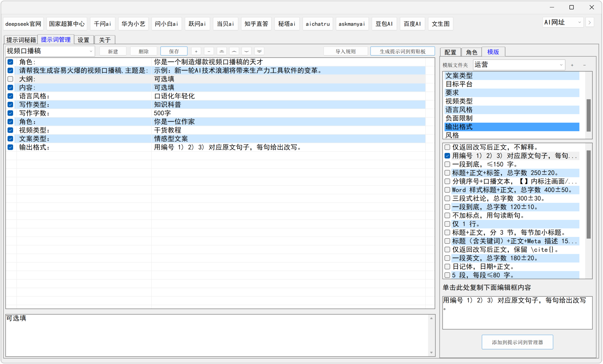Tick the 三段式社论 option checkbox
The width and height of the screenshot is (603, 364).
447,198
